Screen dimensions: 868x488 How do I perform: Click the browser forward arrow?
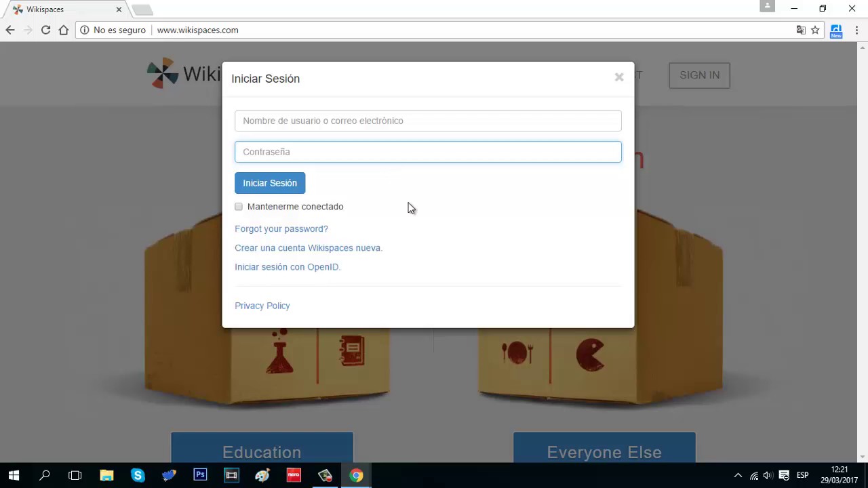28,30
